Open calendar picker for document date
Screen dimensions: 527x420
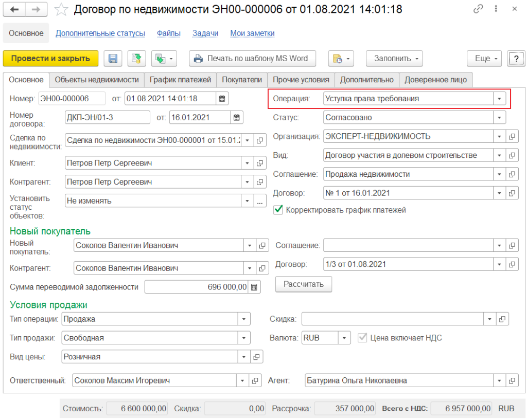tap(222, 99)
